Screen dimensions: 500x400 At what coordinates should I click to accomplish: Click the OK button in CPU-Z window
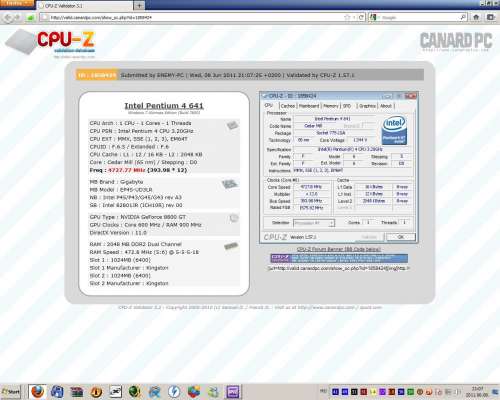coord(401,237)
